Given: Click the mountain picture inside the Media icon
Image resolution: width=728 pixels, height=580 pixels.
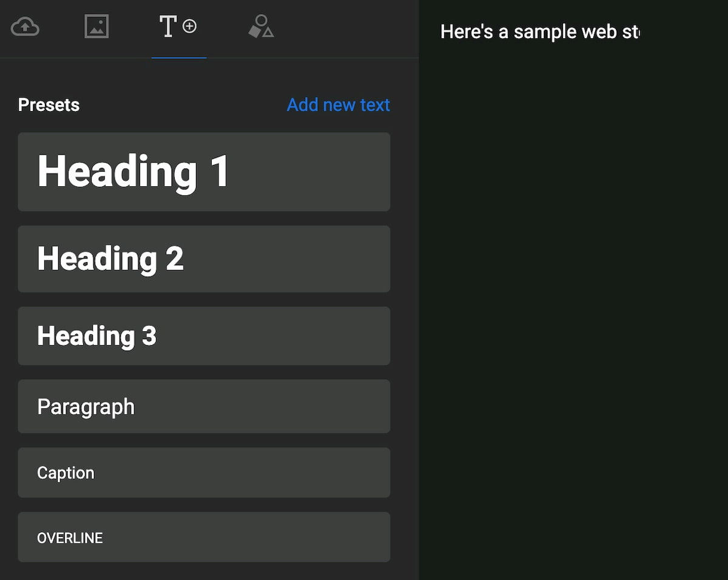Looking at the screenshot, I should (x=96, y=29).
